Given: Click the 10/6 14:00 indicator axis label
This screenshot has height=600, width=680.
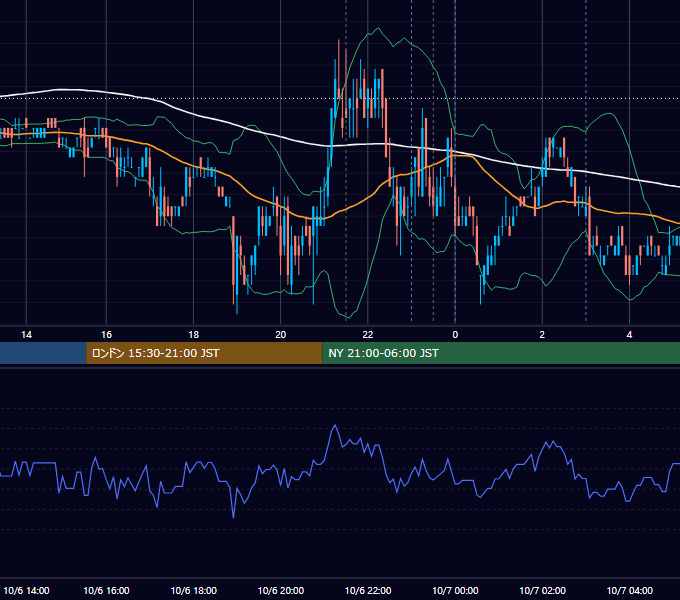Looking at the screenshot, I should point(26,590).
